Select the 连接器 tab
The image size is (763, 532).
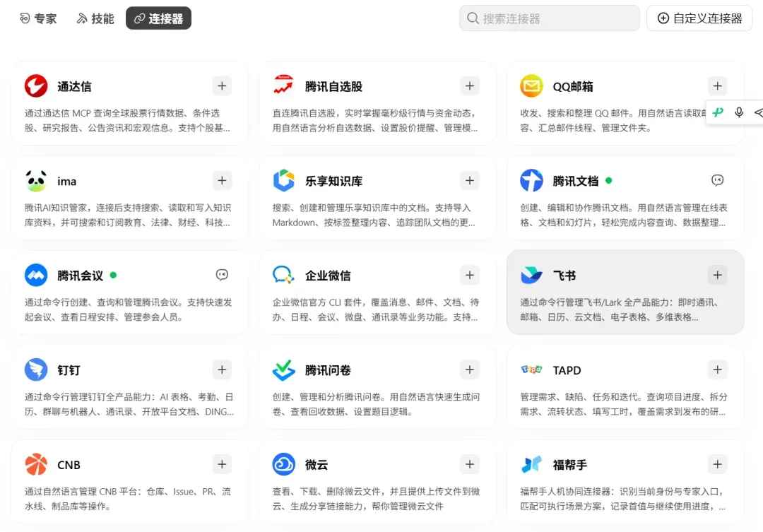(x=159, y=18)
